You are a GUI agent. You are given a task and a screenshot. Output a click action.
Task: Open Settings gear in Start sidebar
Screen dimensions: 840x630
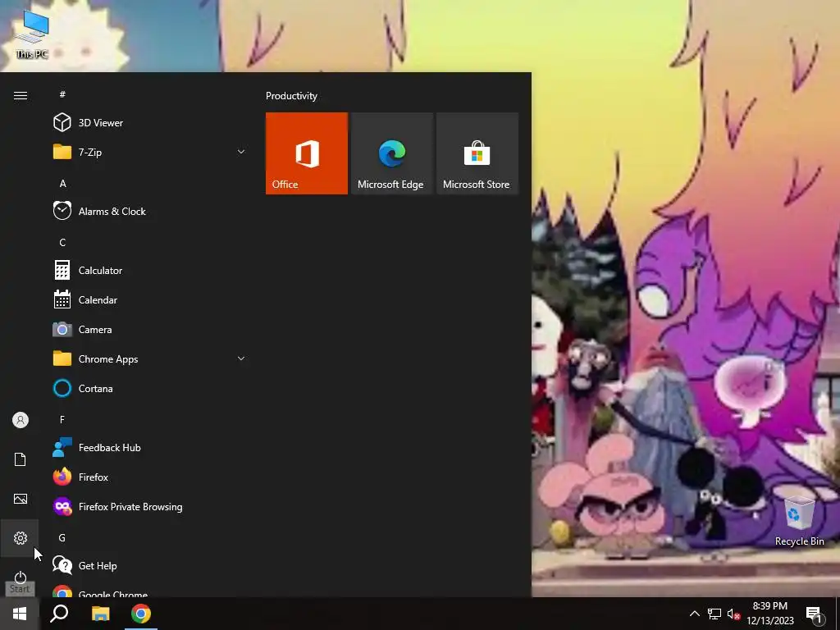[x=21, y=538]
